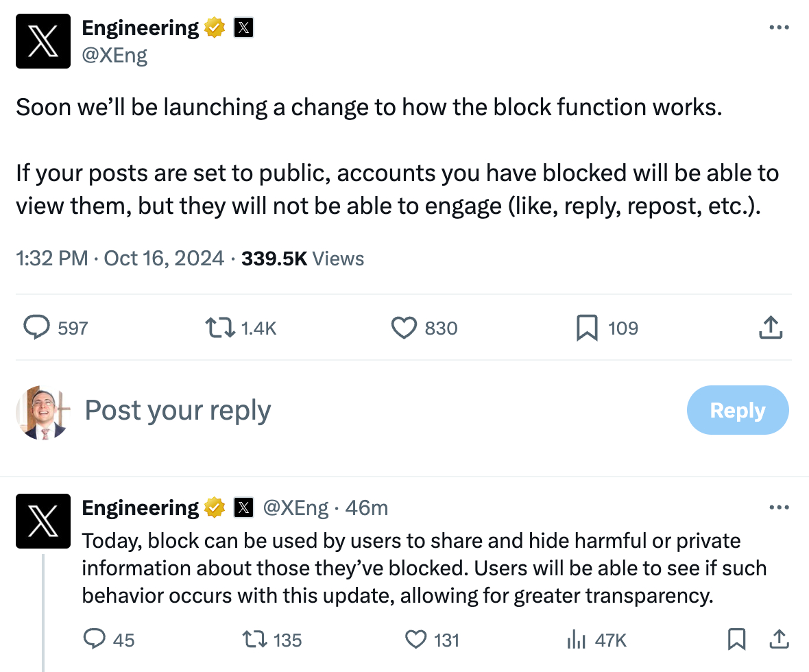Like the thread reply with 131 likes
The width and height of the screenshot is (809, 672).
(415, 640)
